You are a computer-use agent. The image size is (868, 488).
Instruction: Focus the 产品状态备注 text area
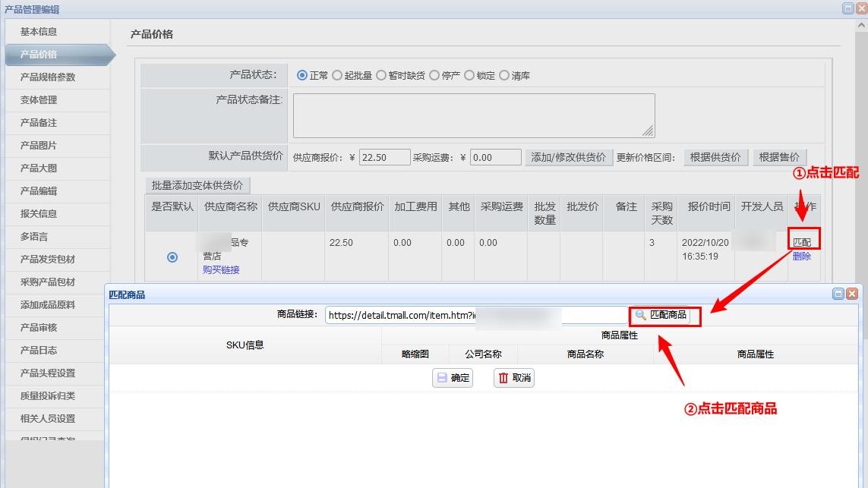474,115
